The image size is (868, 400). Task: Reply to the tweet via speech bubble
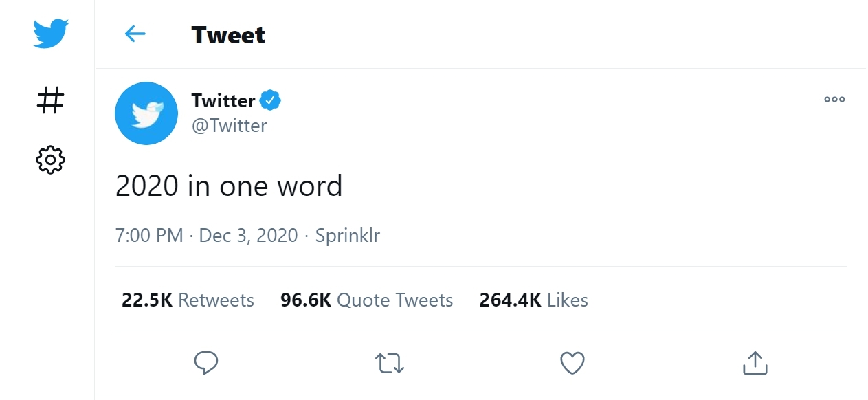click(206, 362)
